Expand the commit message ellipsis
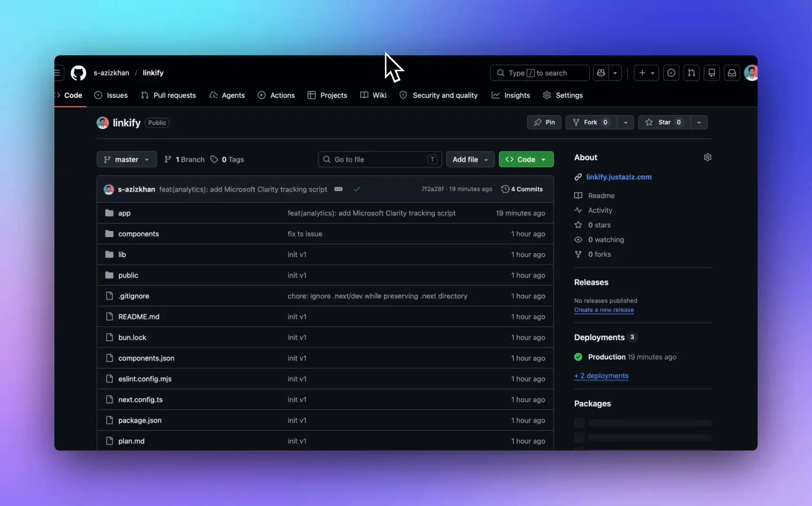This screenshot has height=506, width=812. (x=338, y=189)
